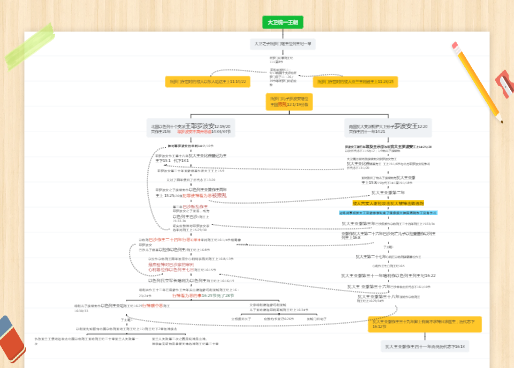Viewport: 514px width, 368px height.
Task: Select the gray node directly below root
Action: click(283, 44)
